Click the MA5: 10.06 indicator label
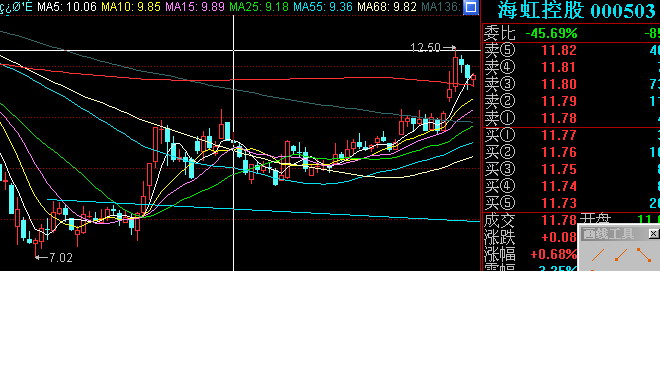This screenshot has height=384, width=660. 67,7
